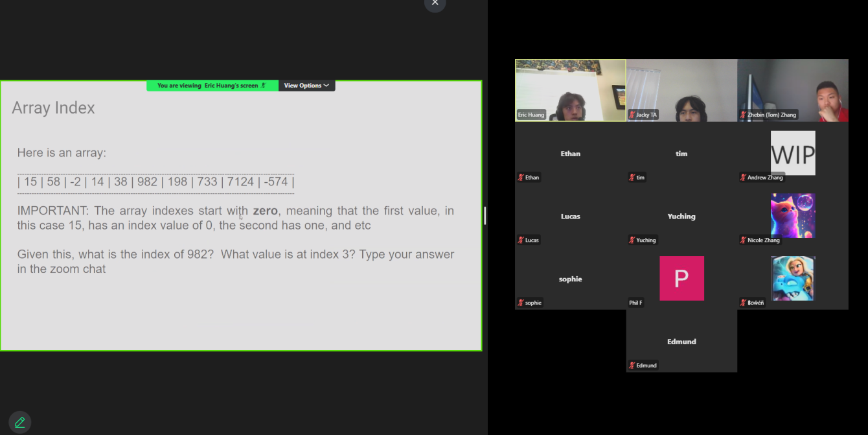The height and width of the screenshot is (435, 868).
Task: Select Zhebin (Tom) Zhang's video tile
Action: (792, 90)
